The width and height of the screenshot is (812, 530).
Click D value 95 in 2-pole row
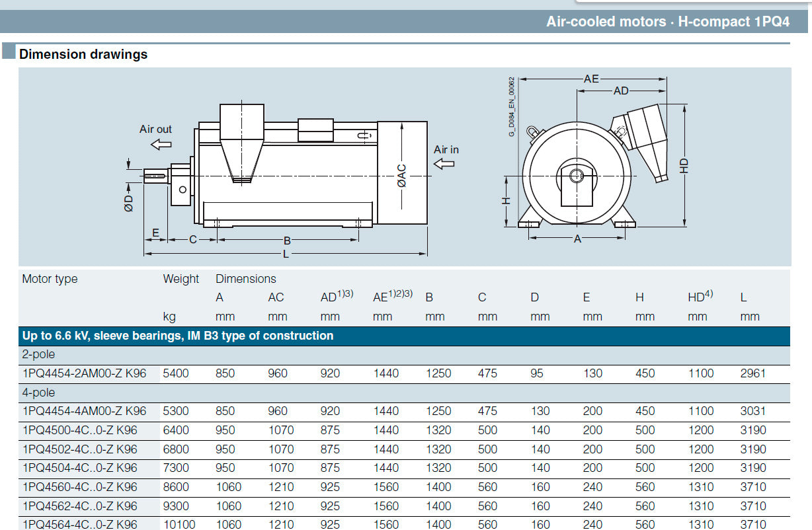click(537, 373)
